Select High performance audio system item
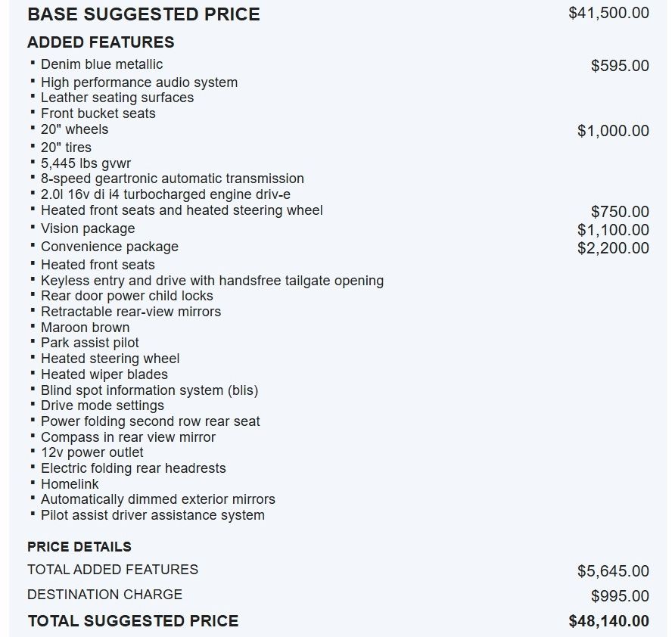 (138, 82)
